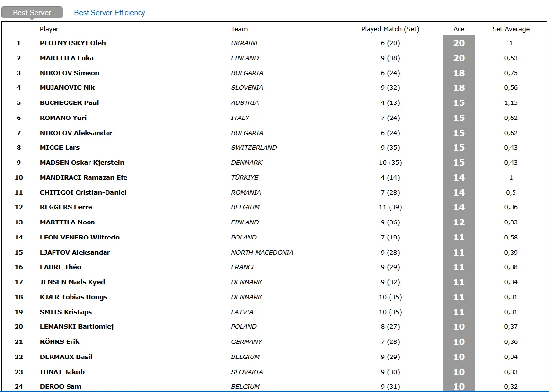Select REGGERS Ferre row
Viewport: 549px width, 392px height.
click(274, 207)
